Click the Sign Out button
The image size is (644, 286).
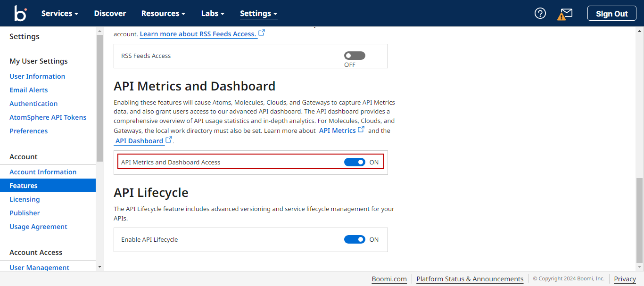click(x=611, y=13)
